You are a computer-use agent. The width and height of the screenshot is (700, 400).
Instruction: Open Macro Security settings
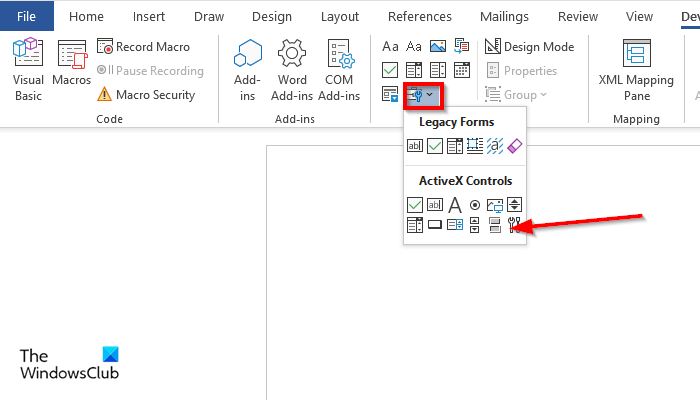click(x=146, y=95)
